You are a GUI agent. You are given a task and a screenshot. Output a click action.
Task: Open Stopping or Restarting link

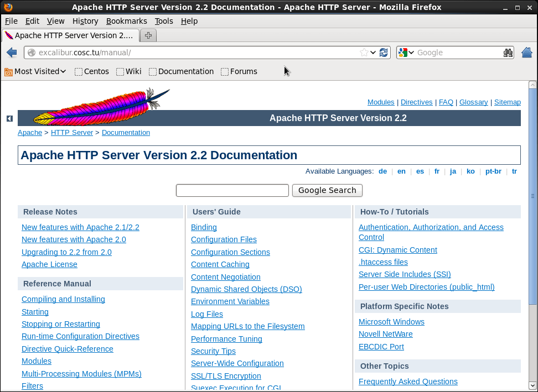(x=61, y=324)
